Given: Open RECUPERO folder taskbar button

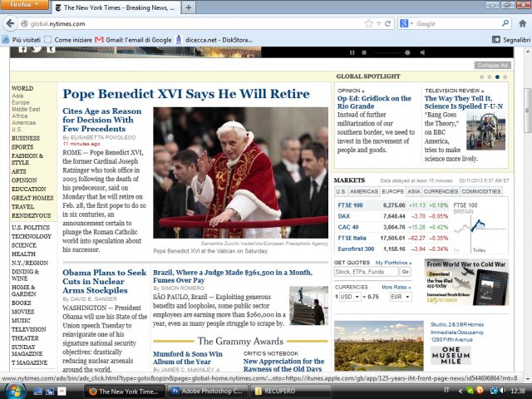Looking at the screenshot, I should [x=290, y=392].
